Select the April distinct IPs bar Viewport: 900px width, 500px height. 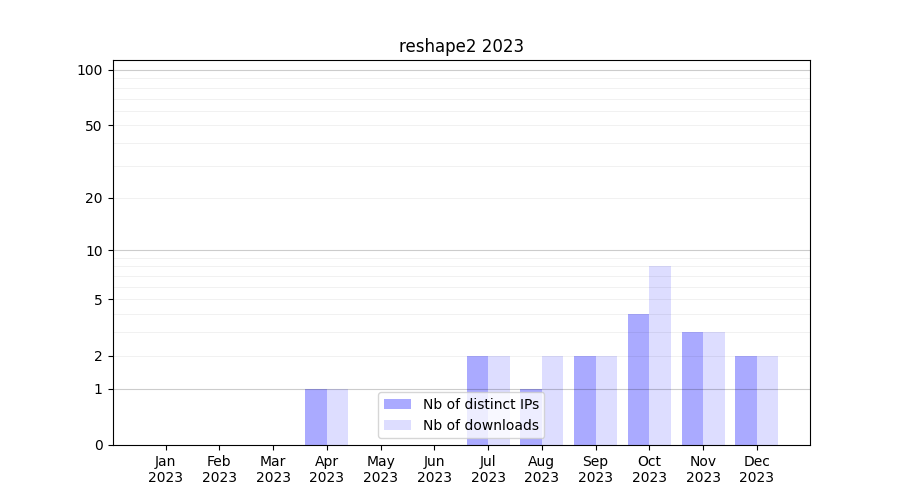click(x=316, y=416)
